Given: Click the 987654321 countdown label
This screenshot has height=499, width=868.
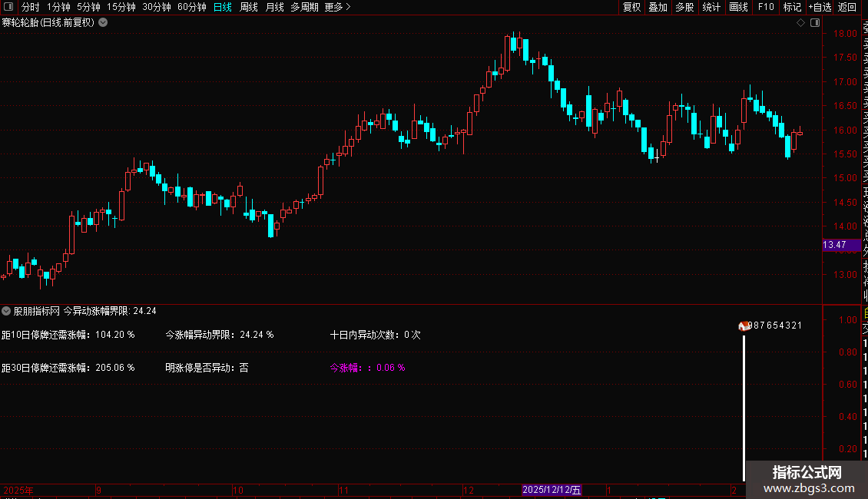Looking at the screenshot, I should (775, 326).
